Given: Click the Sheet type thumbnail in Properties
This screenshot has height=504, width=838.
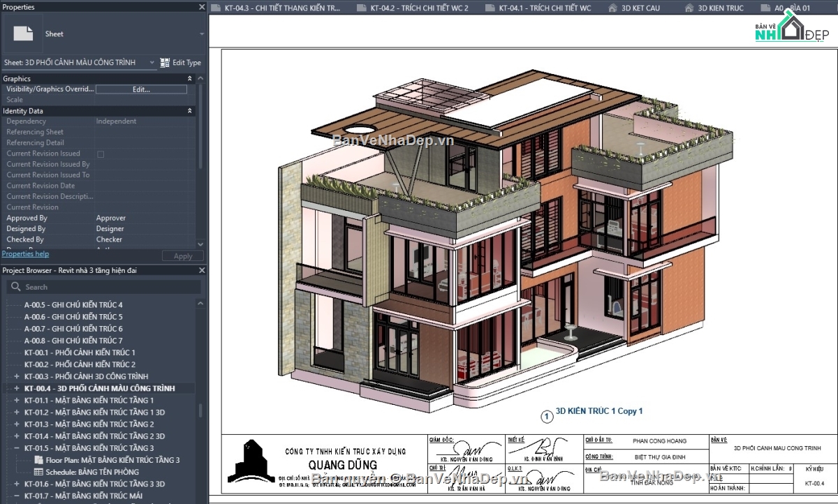Looking at the screenshot, I should coord(23,34).
